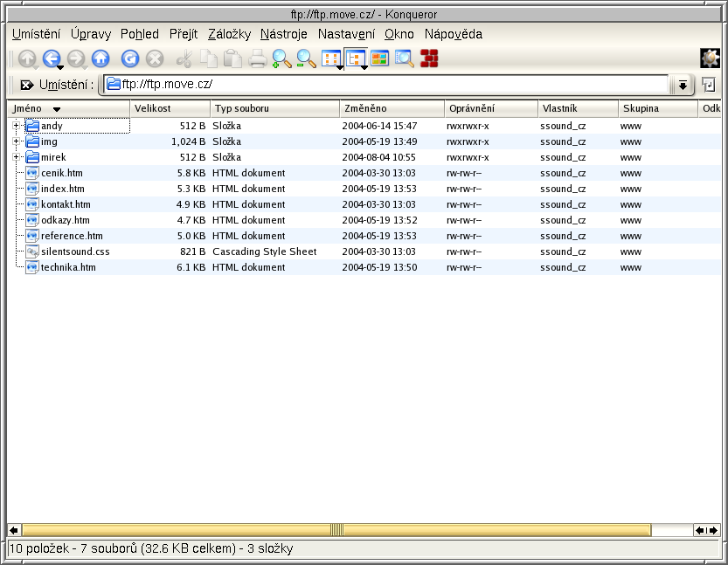Click the Go button beside location bar
Viewport: 728px width, 565px height.
(x=709, y=85)
